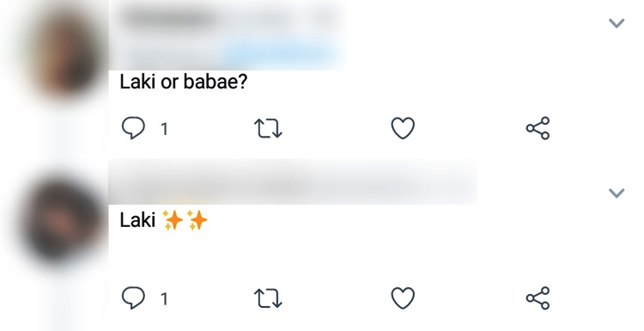Open blurred username of first tweet
The height and width of the screenshot is (331, 644).
pos(168,18)
